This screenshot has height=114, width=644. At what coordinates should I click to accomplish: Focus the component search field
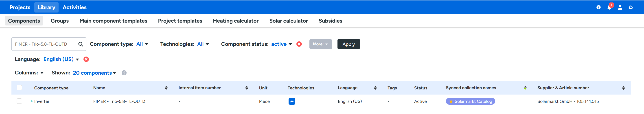(x=45, y=44)
